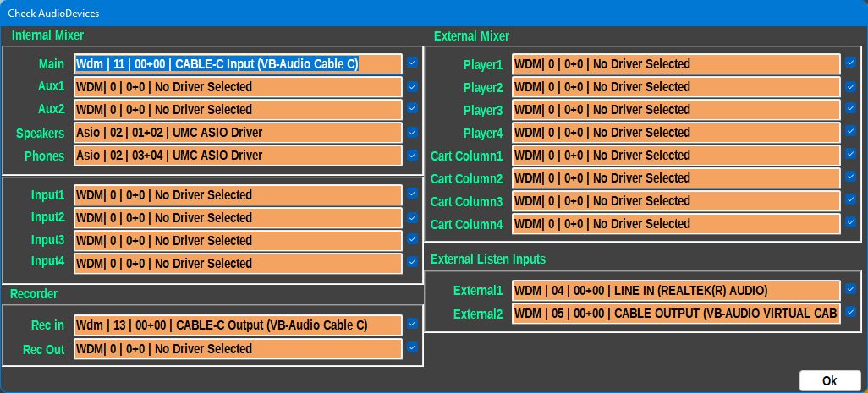This screenshot has width=868, height=393.
Task: Toggle the Cart Column1 checkbox
Action: [850, 154]
